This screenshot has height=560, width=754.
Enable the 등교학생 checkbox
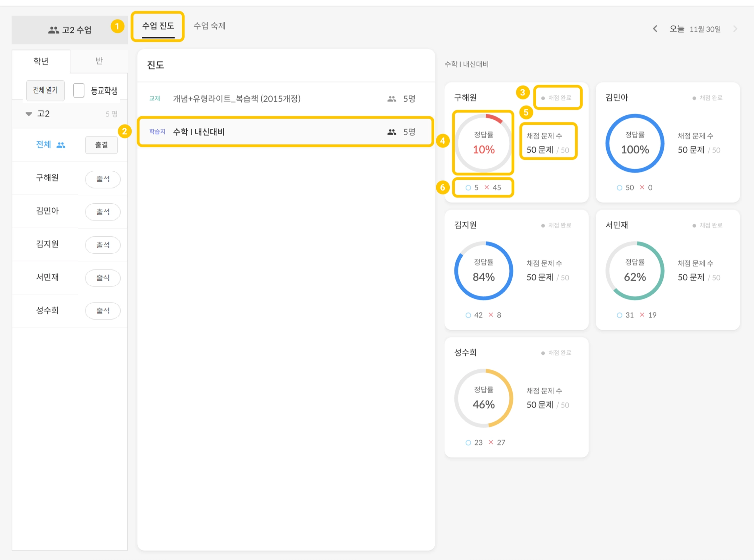[x=79, y=90]
